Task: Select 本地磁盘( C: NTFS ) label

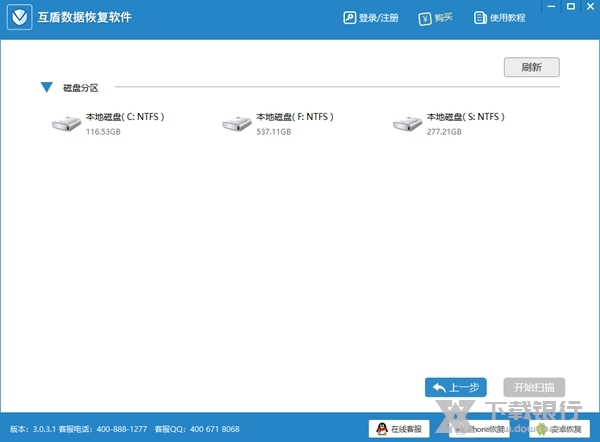Action: [x=125, y=117]
